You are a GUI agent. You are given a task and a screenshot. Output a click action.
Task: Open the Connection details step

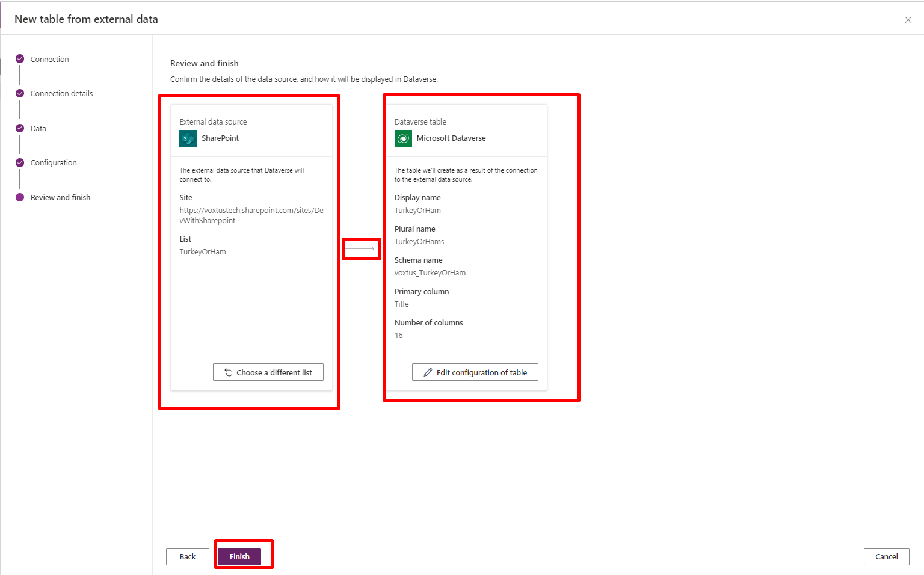coord(61,93)
